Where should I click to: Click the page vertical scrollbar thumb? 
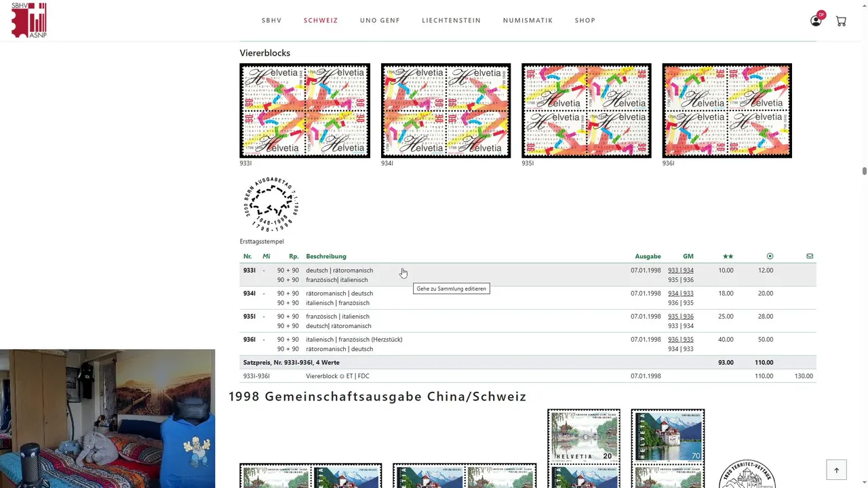pyautogui.click(x=865, y=171)
